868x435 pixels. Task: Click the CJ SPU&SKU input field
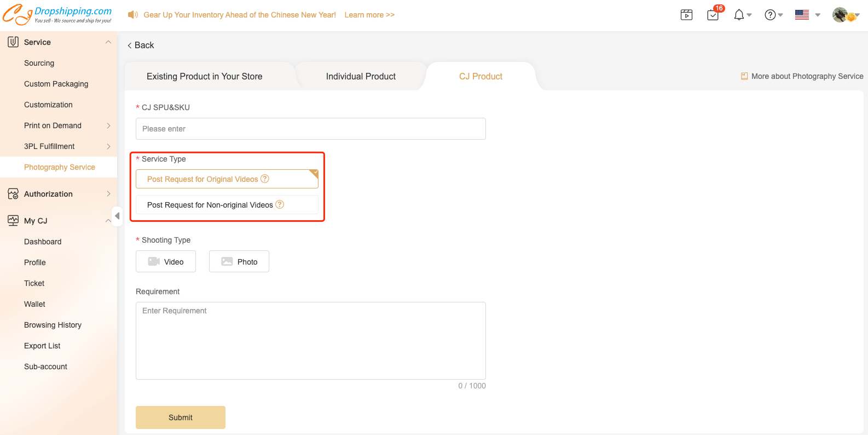(310, 129)
